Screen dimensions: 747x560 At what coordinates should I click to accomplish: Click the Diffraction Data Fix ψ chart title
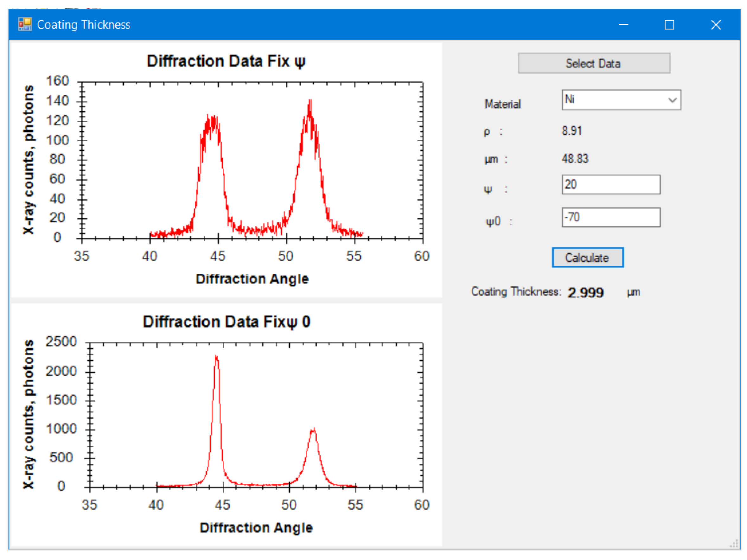226,61
